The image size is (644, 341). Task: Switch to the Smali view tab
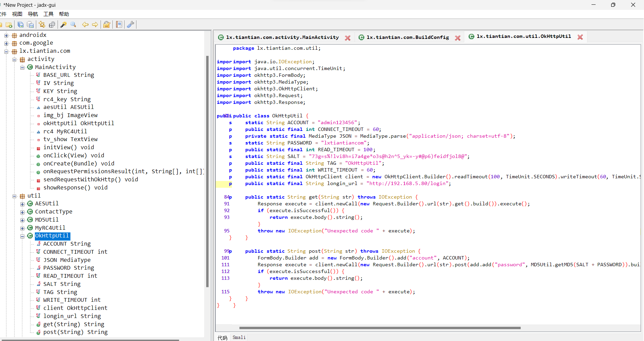click(x=239, y=337)
